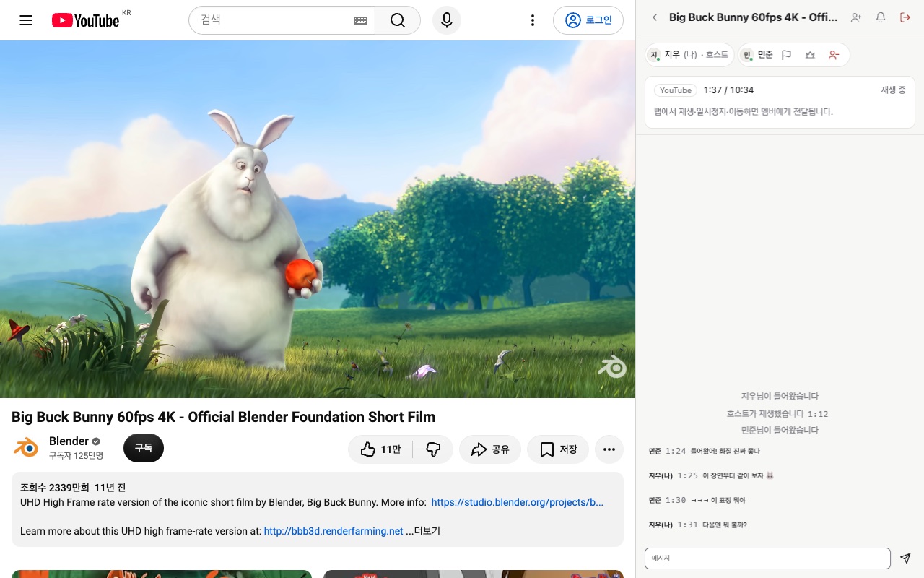Viewport: 924px width, 578px height.
Task: Jump to the 1:31 chat timestamp
Action: pos(688,525)
